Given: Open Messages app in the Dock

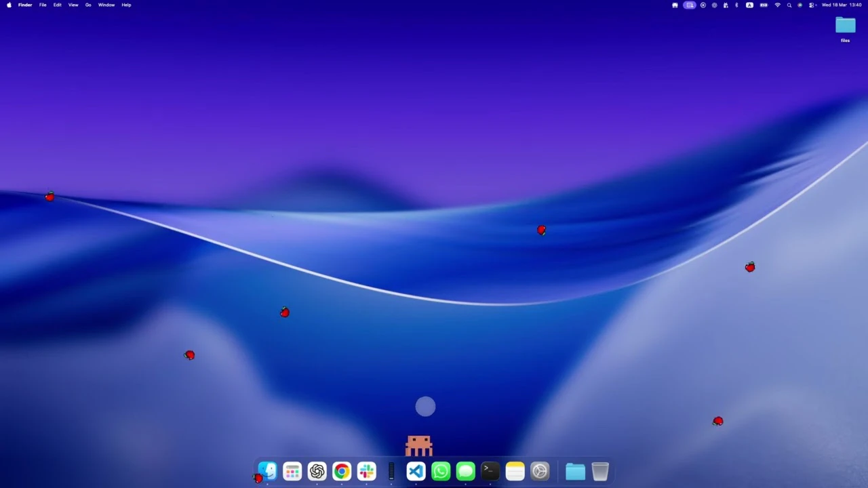Looking at the screenshot, I should (465, 471).
